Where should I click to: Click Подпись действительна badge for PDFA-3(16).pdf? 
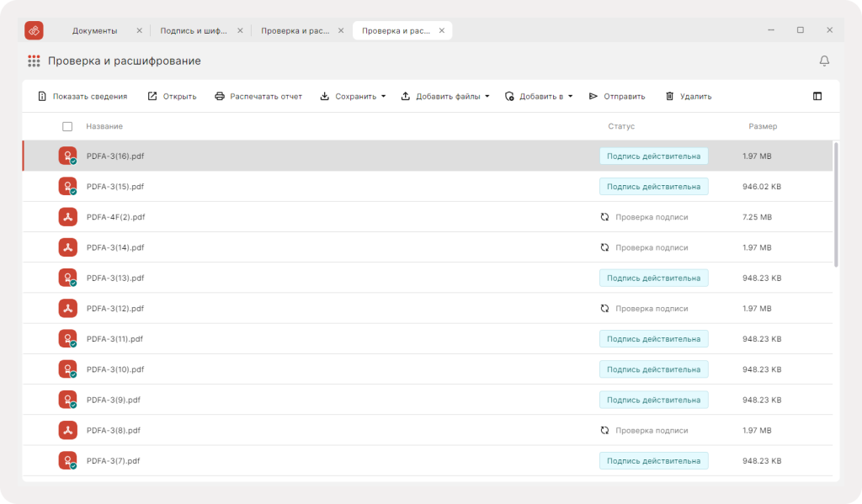click(x=653, y=157)
